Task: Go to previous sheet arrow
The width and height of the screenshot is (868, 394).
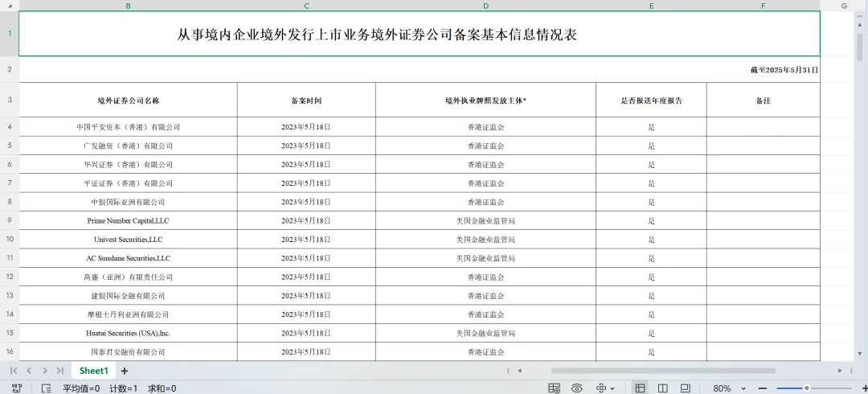Action: coord(29,371)
